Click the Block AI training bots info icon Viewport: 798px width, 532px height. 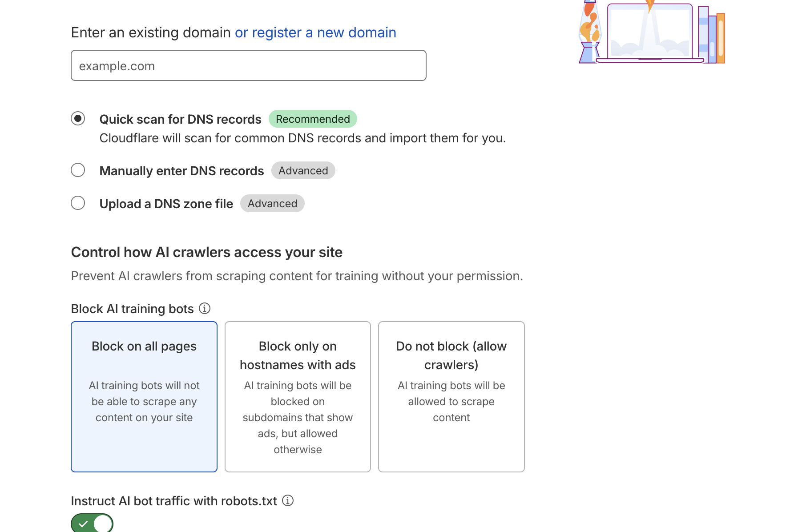205,308
